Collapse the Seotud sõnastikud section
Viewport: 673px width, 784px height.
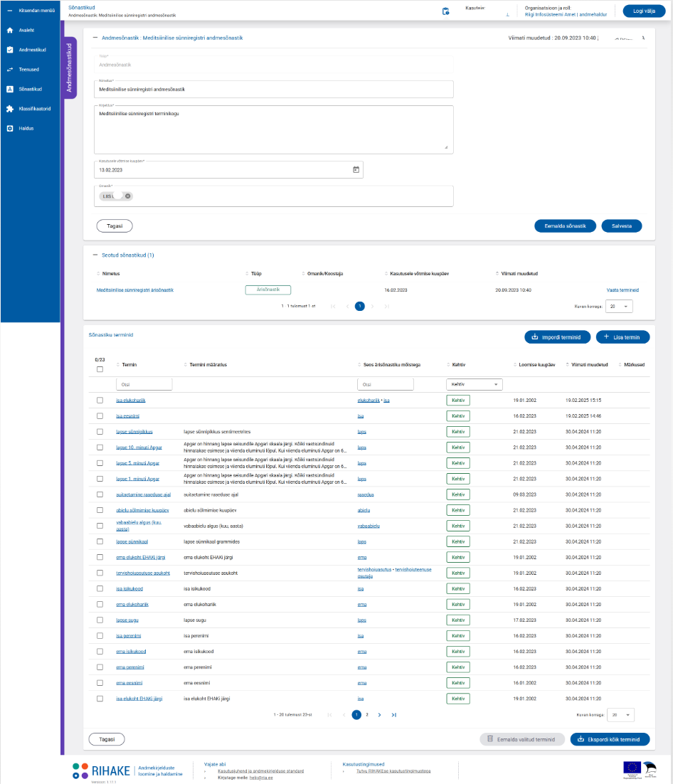click(x=95, y=255)
